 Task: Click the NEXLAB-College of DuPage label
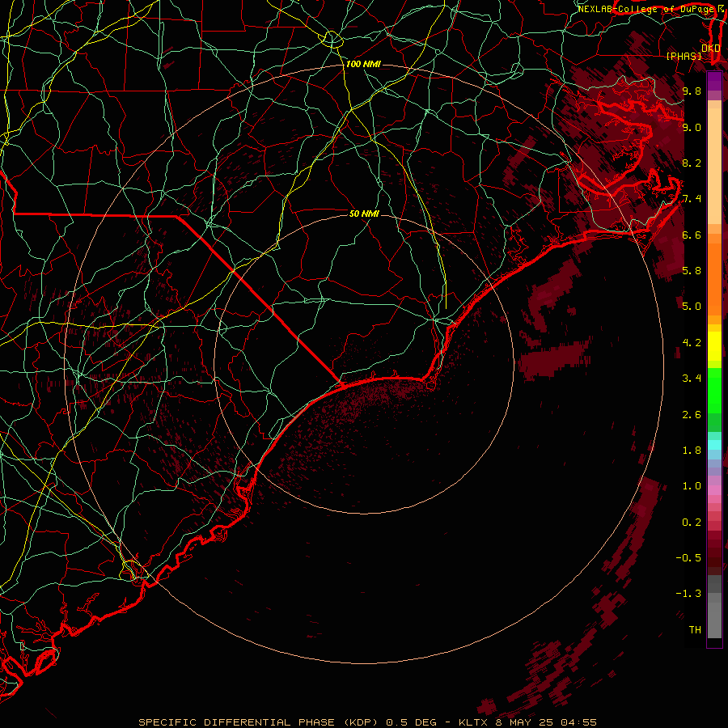tap(645, 9)
